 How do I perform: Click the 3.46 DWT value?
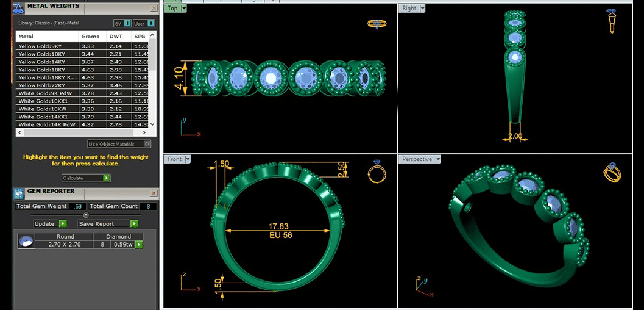click(115, 85)
